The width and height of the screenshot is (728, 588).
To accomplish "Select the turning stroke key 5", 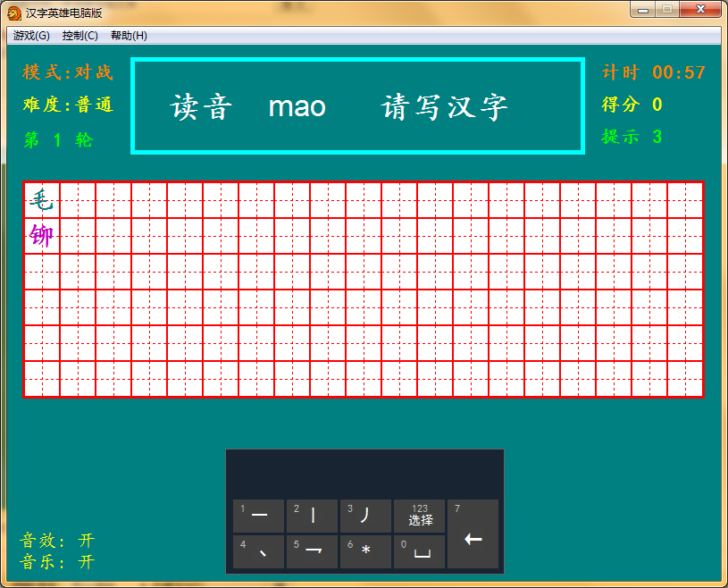I will coord(312,551).
